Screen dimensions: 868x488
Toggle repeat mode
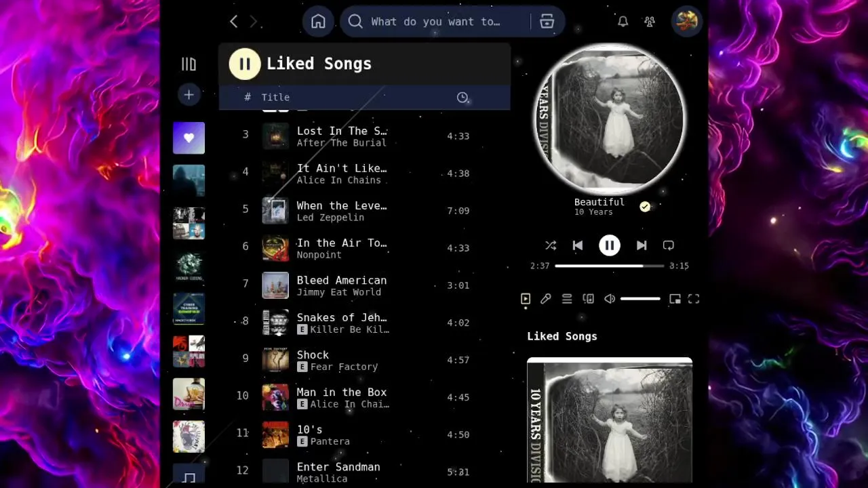669,245
